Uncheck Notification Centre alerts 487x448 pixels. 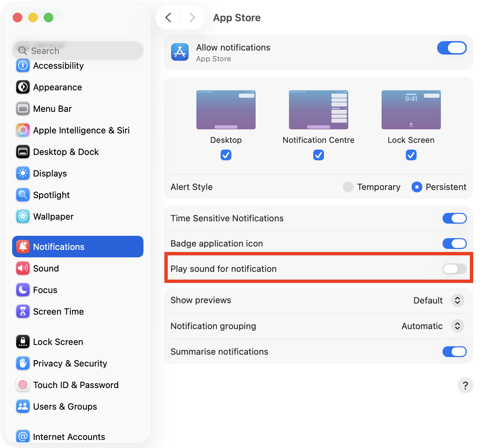click(x=318, y=155)
